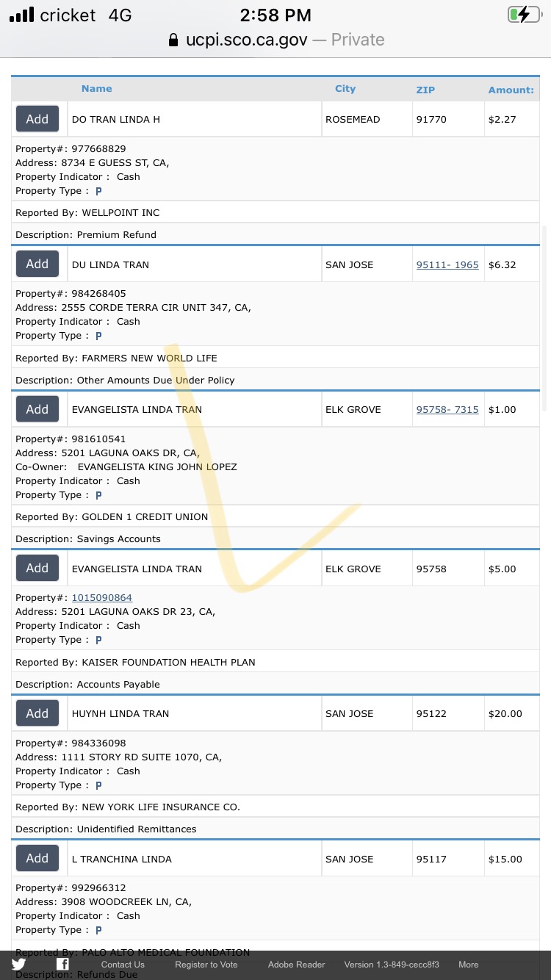Viewport: 551px width, 980px height.
Task: Add the EVANGELISTA LINDA TRAN $1.00 property
Action: [37, 409]
